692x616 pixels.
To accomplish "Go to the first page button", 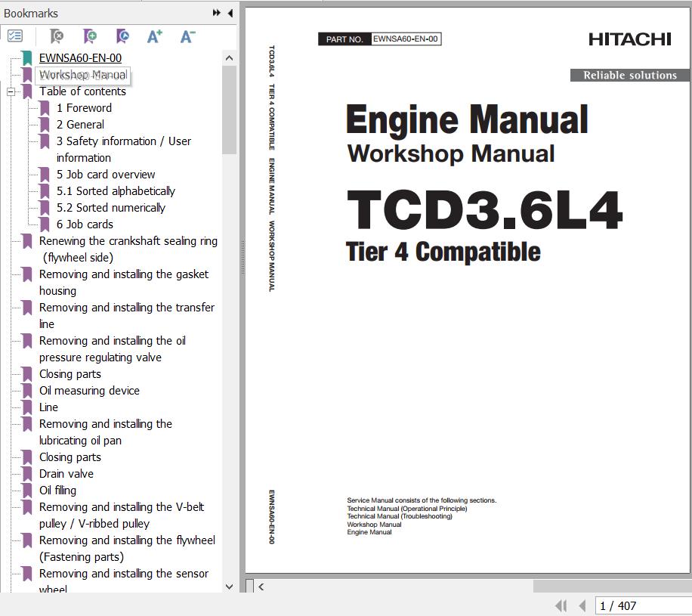I will click(561, 606).
